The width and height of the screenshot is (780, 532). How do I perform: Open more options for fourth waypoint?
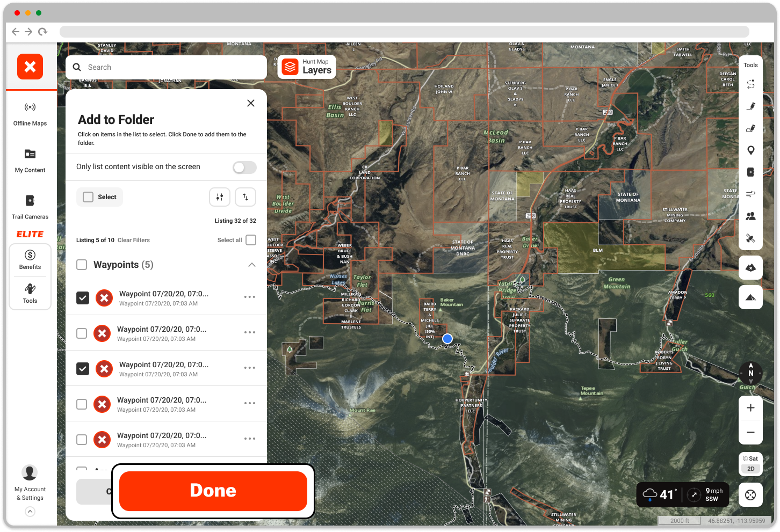coord(250,403)
